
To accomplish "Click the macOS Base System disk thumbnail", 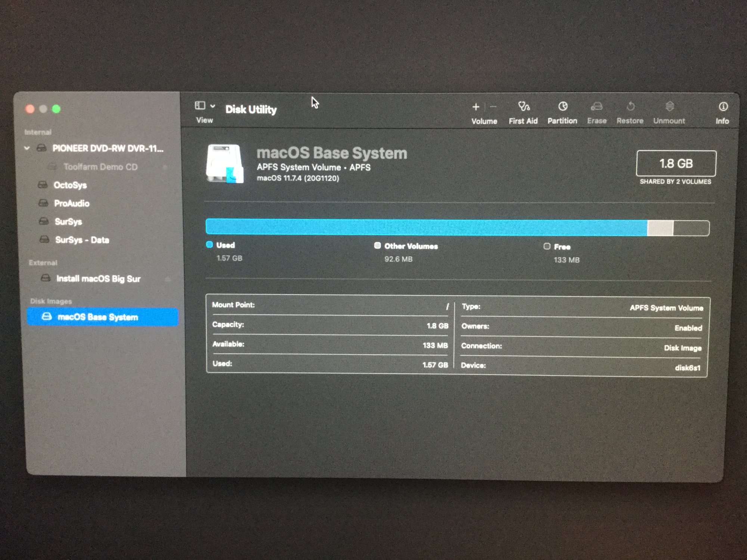I will click(224, 164).
